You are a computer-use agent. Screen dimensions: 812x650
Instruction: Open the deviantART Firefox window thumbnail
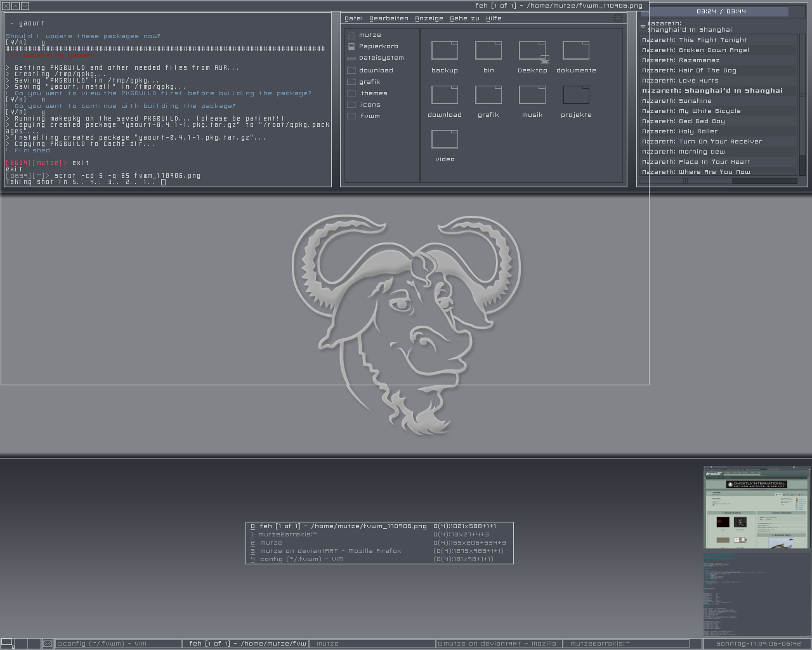pos(757,507)
